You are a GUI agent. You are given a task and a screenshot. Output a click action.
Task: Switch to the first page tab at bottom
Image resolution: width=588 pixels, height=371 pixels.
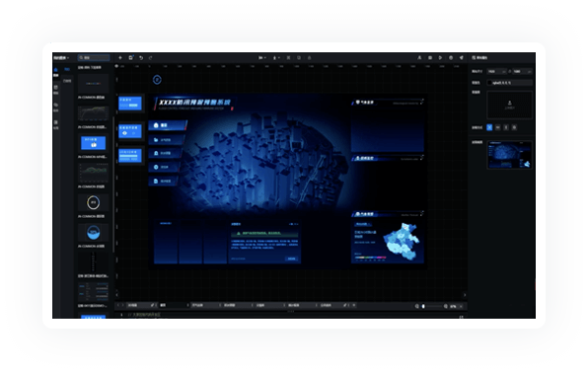[142, 305]
